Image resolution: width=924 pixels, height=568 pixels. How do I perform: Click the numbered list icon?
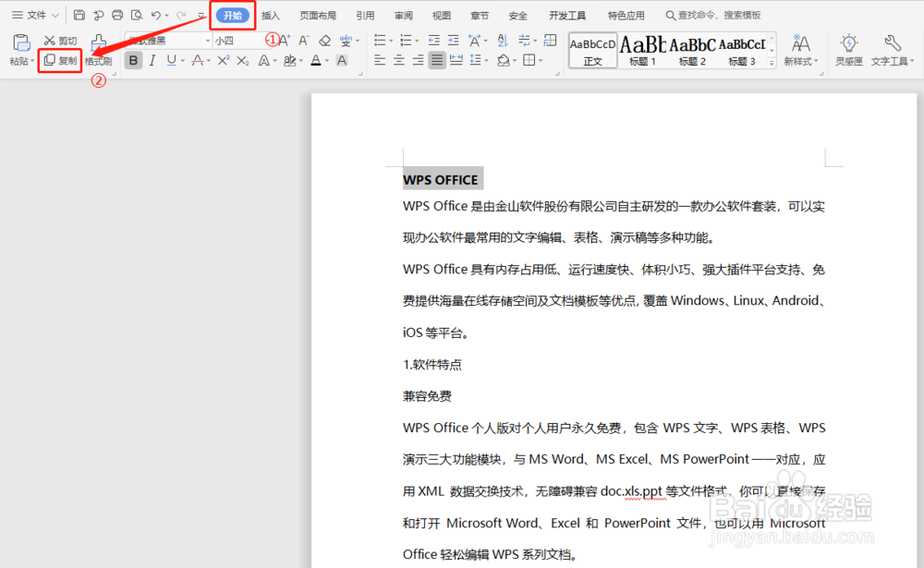[406, 41]
